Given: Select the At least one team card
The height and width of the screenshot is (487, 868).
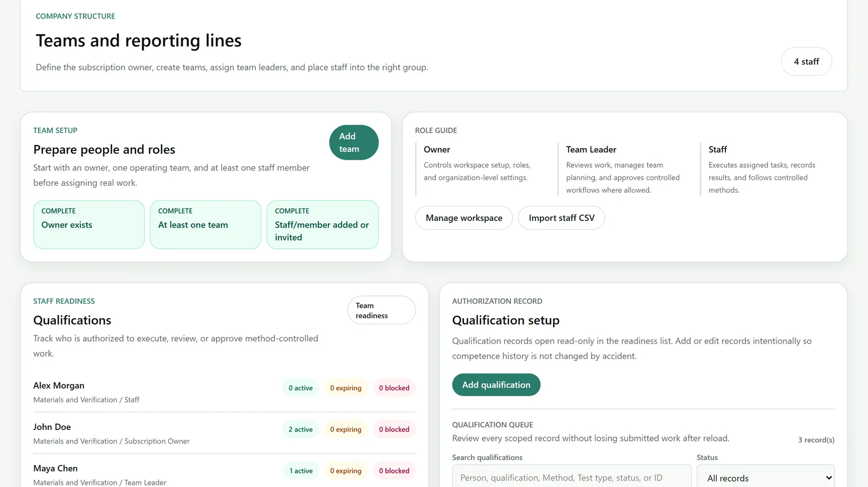Looking at the screenshot, I should (206, 225).
